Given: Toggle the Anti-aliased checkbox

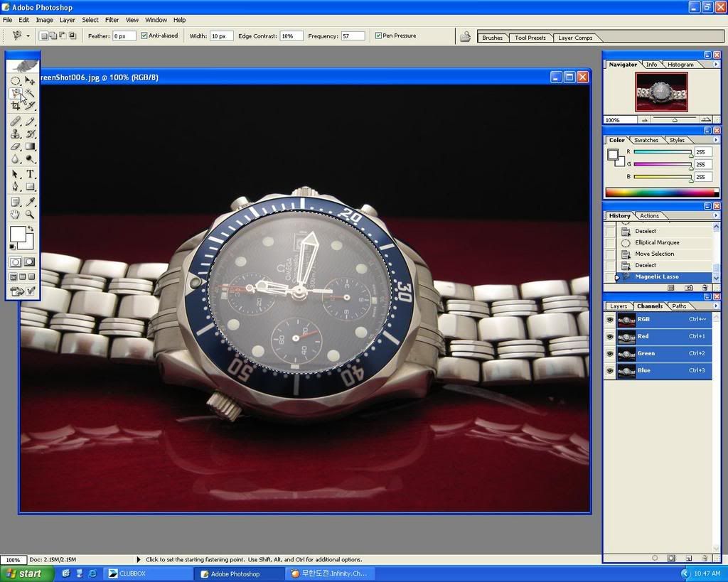Looking at the screenshot, I should 144,36.
